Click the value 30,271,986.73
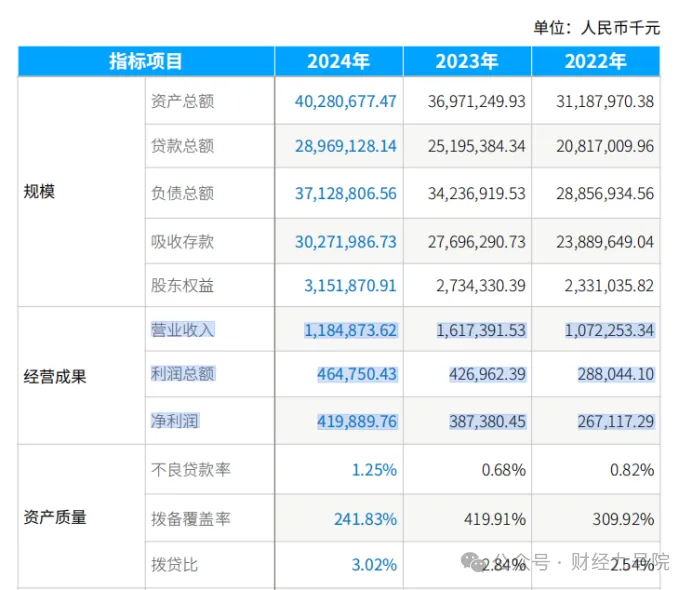 click(x=346, y=242)
